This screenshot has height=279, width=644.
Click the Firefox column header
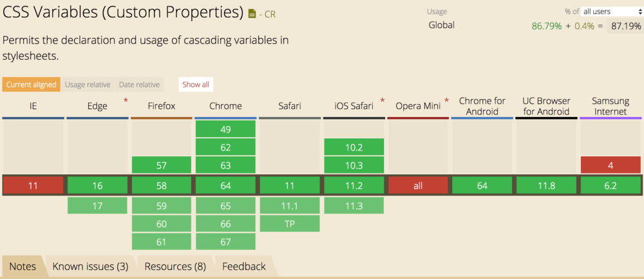[x=162, y=106]
